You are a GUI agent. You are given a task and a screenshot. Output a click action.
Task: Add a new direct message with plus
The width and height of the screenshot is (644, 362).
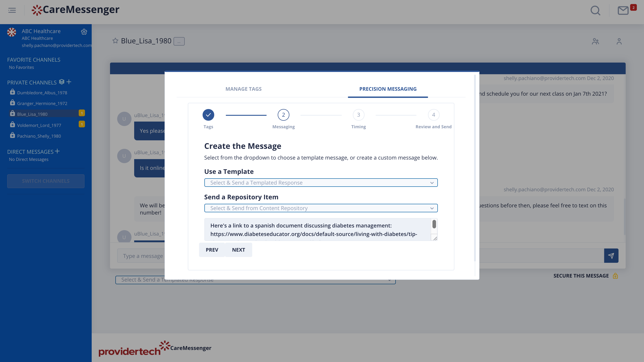[57, 151]
